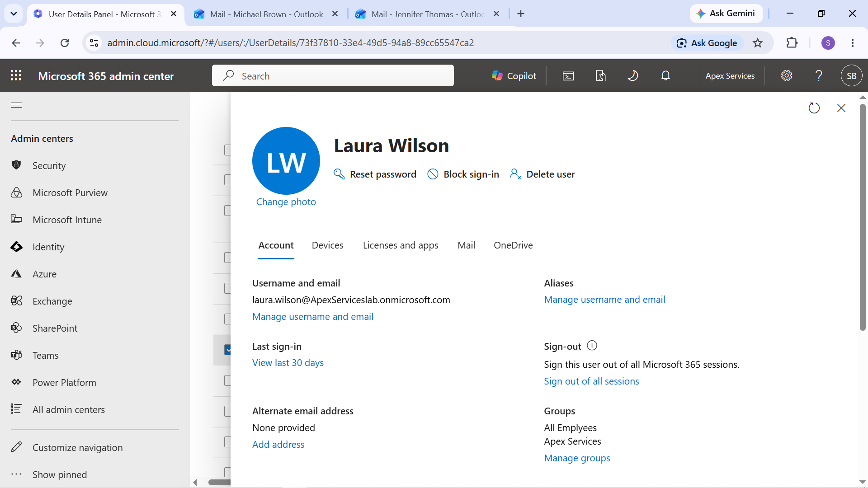
Task: Open browser extensions puzzle icon
Action: click(792, 43)
